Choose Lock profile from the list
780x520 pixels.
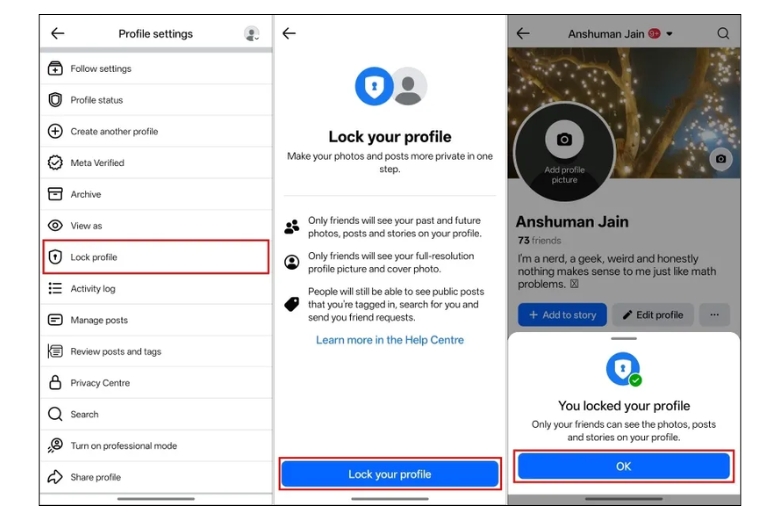pyautogui.click(x=156, y=257)
